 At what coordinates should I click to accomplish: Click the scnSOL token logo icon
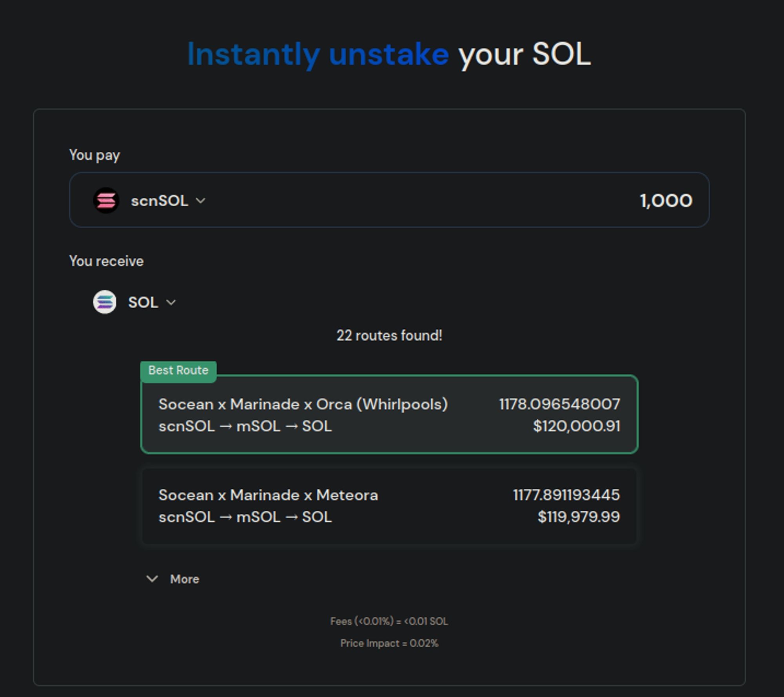click(106, 200)
